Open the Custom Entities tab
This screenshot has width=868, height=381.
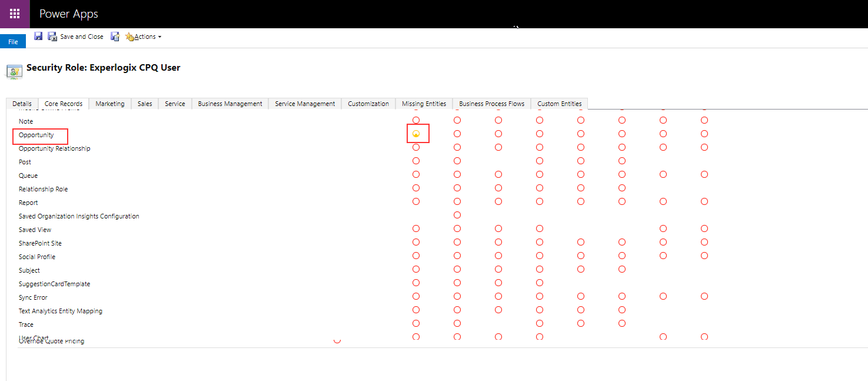click(560, 104)
